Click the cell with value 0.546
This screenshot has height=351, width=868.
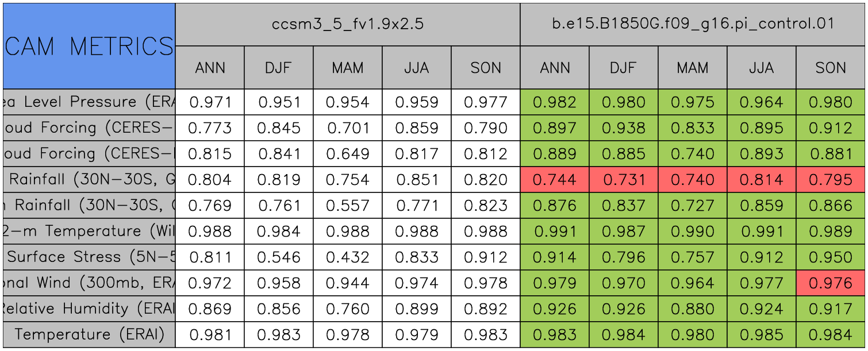click(x=279, y=257)
